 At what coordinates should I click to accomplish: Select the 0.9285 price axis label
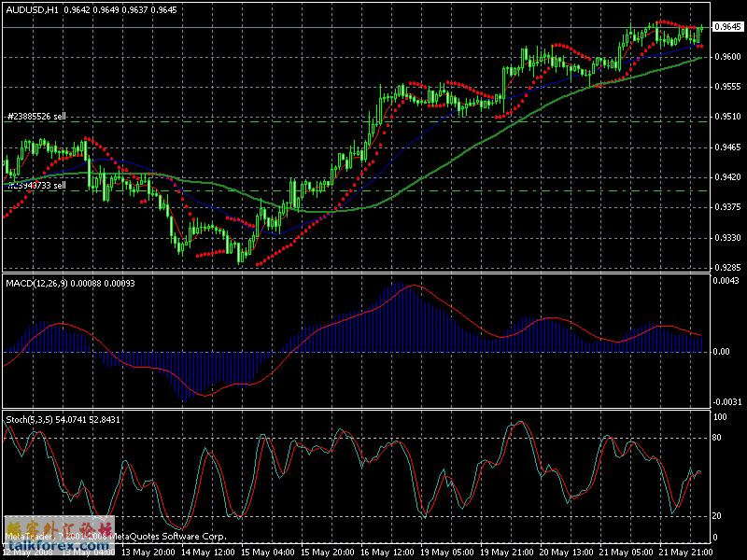click(728, 268)
